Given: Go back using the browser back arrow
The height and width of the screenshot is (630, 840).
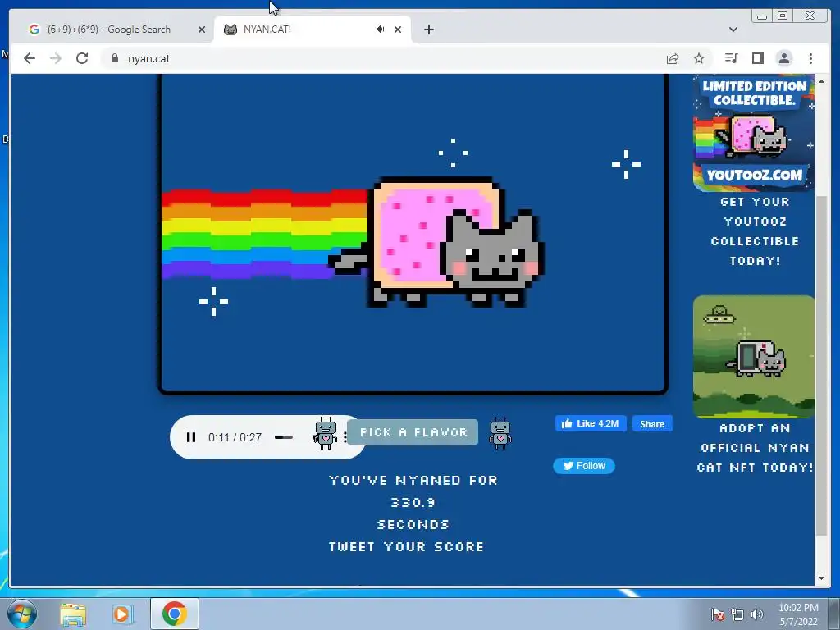Looking at the screenshot, I should tap(30, 58).
